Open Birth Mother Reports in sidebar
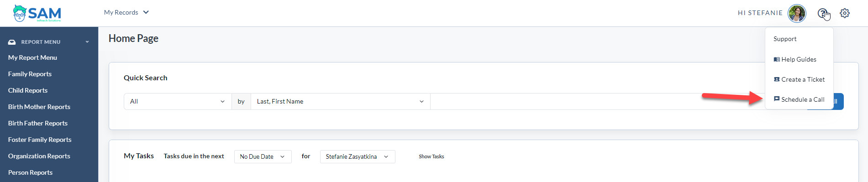Screen dimensions: 868x182 pos(39,107)
